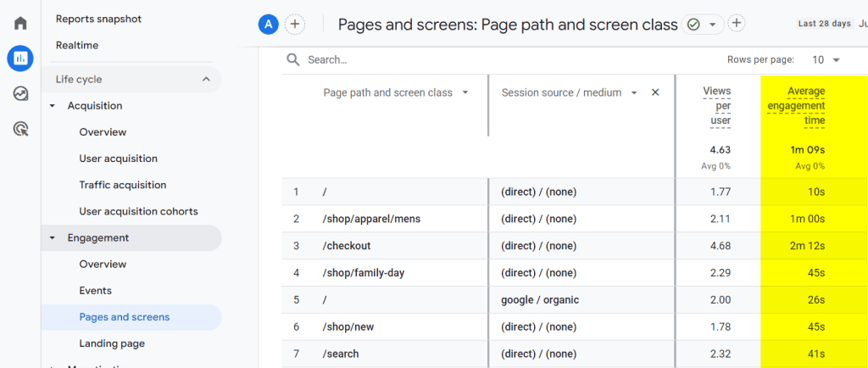Click the /checkout page path

tap(347, 246)
